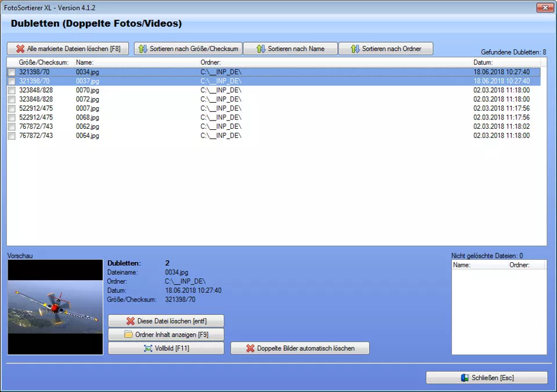Click red X icon on 'Doppelte Bilder automatisch löschen'

click(x=250, y=349)
